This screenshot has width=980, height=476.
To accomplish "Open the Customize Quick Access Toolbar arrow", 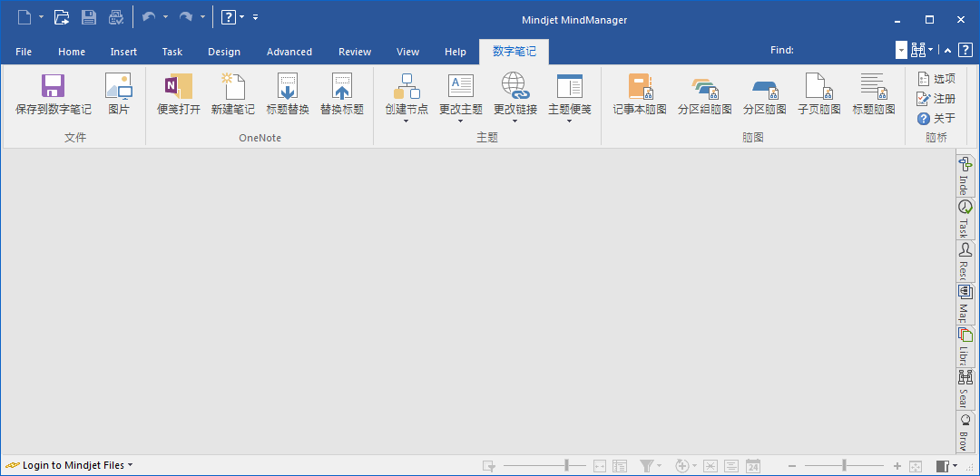I will click(256, 17).
